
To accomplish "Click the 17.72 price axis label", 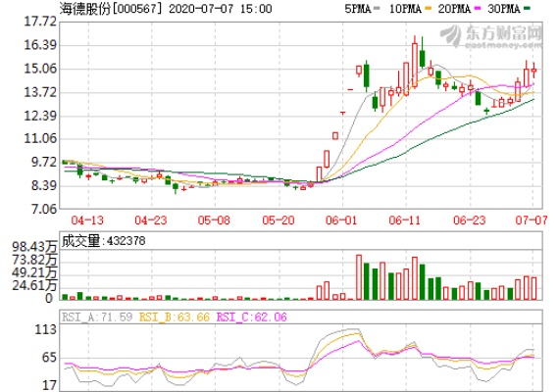I will 40,22.
